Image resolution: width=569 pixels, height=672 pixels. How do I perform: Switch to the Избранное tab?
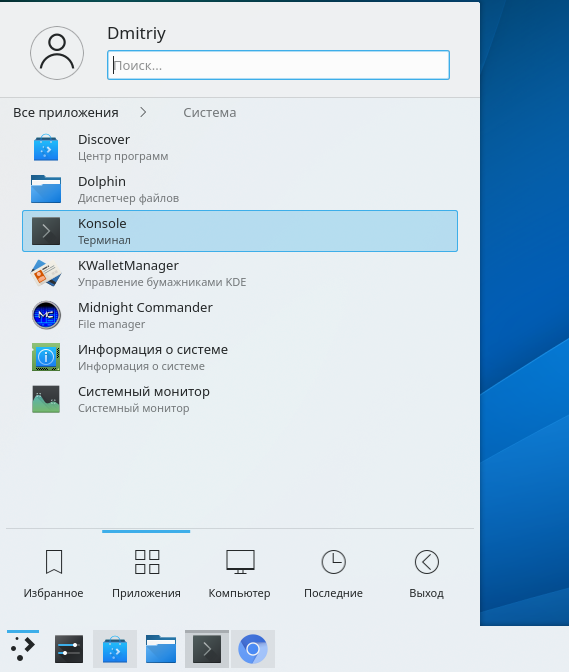click(54, 573)
